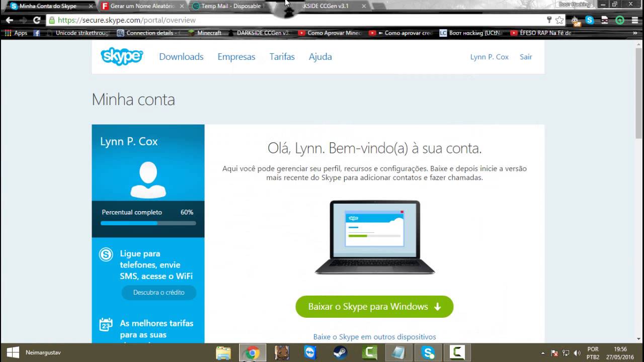Click the profile avatar picture
Screen dimensions: 644x362
[148, 180]
